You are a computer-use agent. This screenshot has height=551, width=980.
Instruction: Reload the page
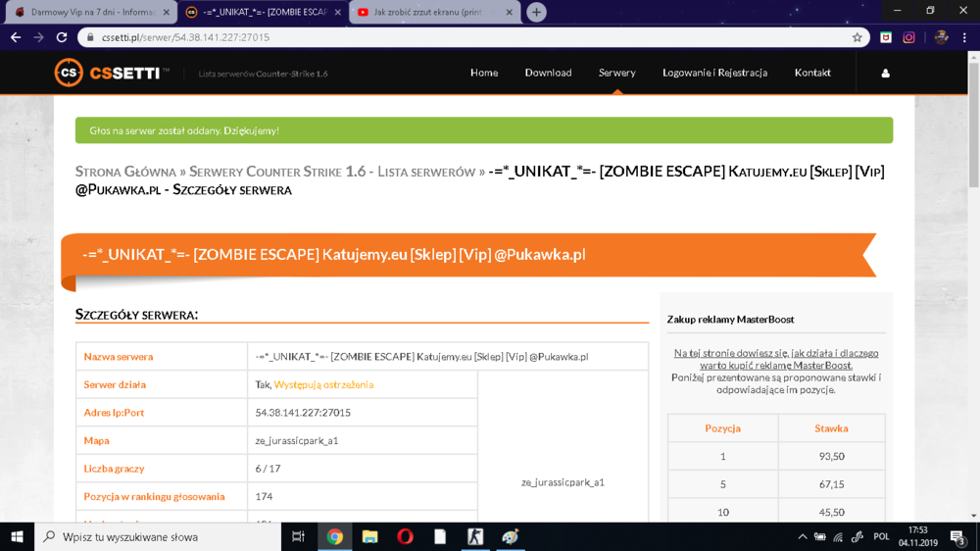coord(61,37)
